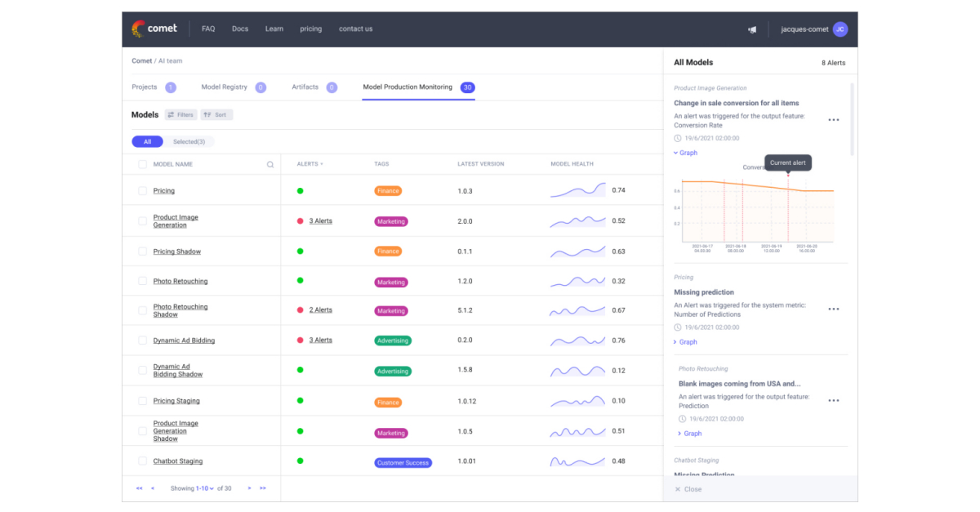
Task: Open the model name search magnifier
Action: click(x=269, y=164)
